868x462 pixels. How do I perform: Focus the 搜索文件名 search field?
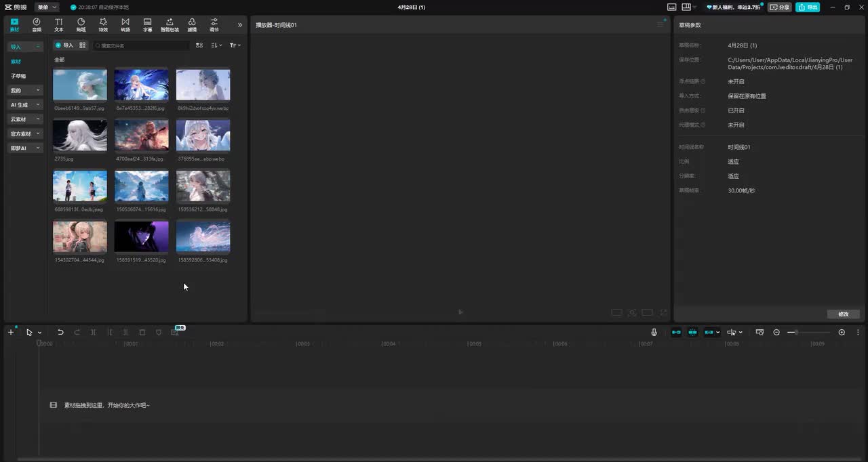(x=141, y=45)
